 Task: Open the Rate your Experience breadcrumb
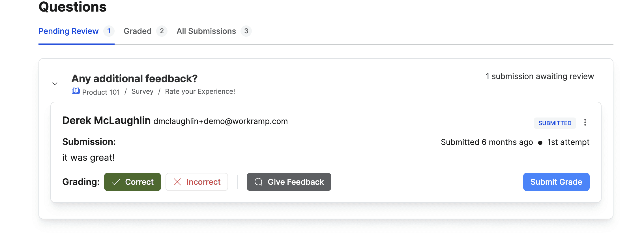tap(200, 92)
